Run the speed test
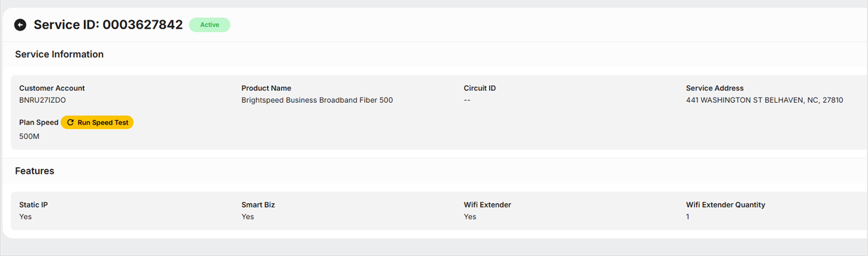868x256 pixels. point(97,122)
